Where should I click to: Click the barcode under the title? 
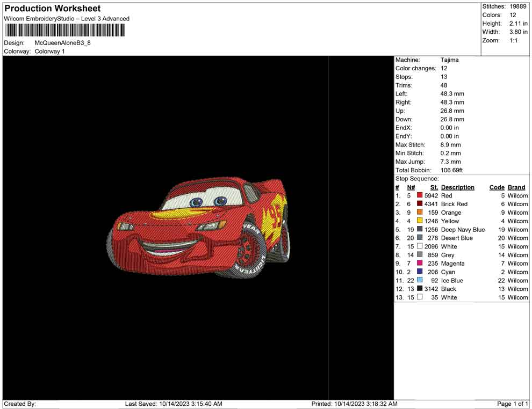pyautogui.click(x=63, y=30)
